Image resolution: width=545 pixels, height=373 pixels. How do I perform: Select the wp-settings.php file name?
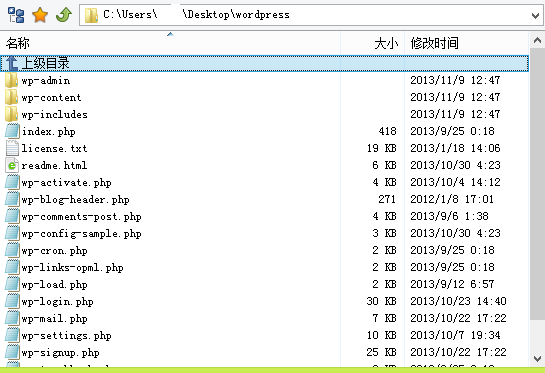(66, 336)
